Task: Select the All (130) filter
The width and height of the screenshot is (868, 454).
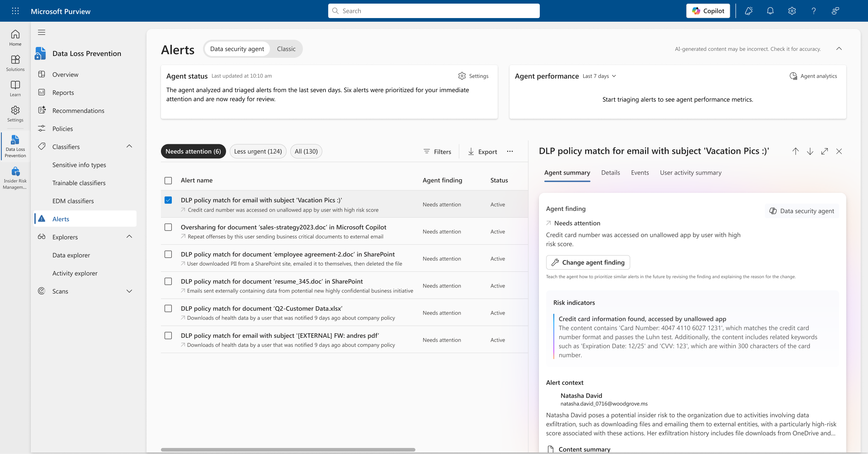Action: tap(306, 151)
